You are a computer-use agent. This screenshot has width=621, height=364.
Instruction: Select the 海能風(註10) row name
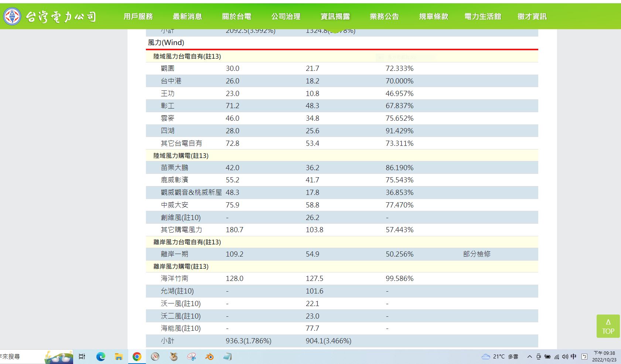(181, 328)
